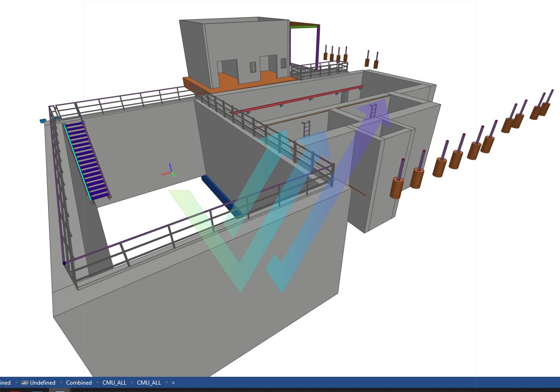Click the > overflow chevron in status bar

173,383
